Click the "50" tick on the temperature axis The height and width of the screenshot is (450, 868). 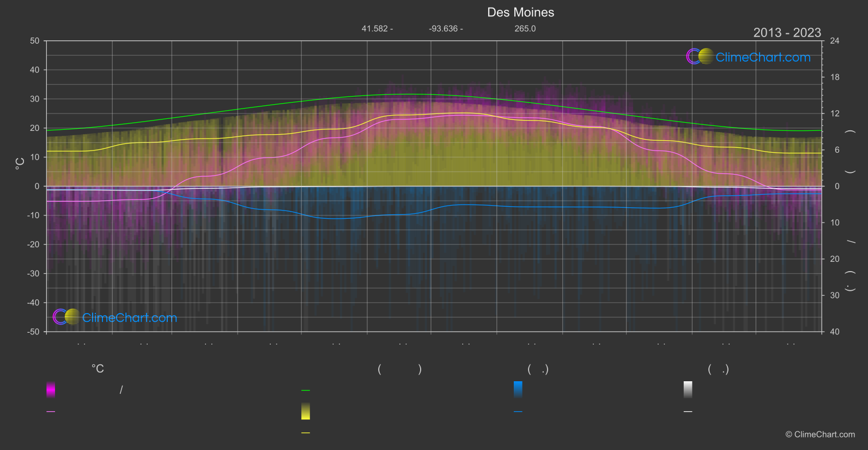pyautogui.click(x=35, y=41)
